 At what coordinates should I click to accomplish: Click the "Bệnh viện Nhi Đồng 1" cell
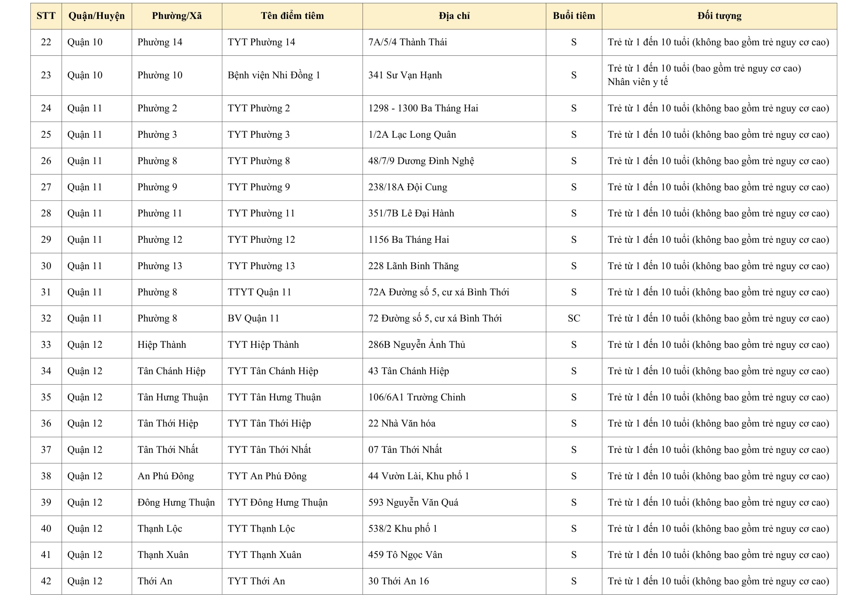pos(274,75)
